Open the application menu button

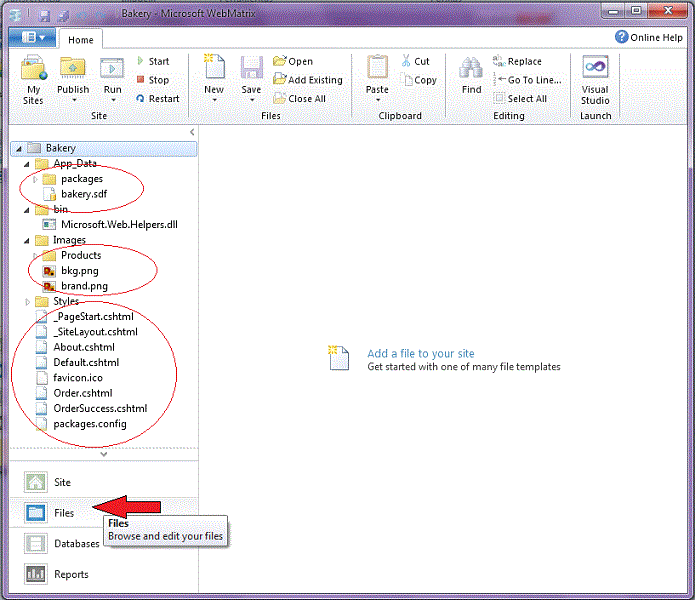pos(32,38)
